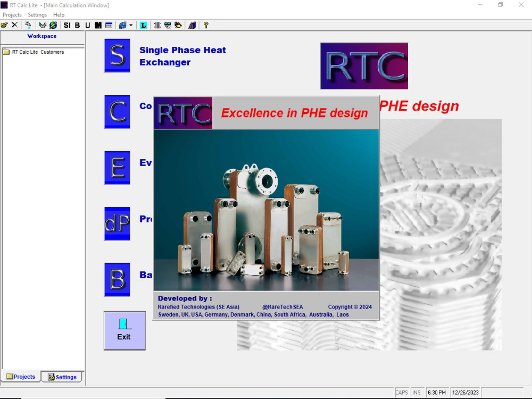
Task: Click the Single Phase Heat Exchanger label
Action: [182, 56]
